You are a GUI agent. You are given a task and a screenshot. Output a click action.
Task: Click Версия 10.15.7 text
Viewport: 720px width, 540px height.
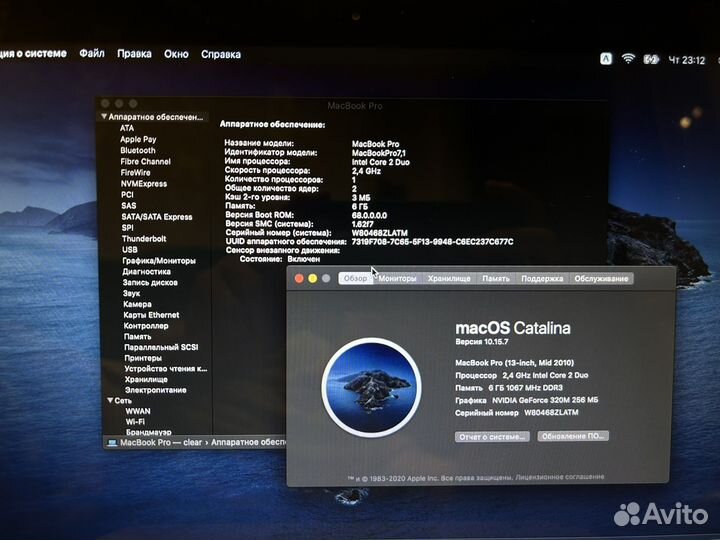click(x=482, y=342)
